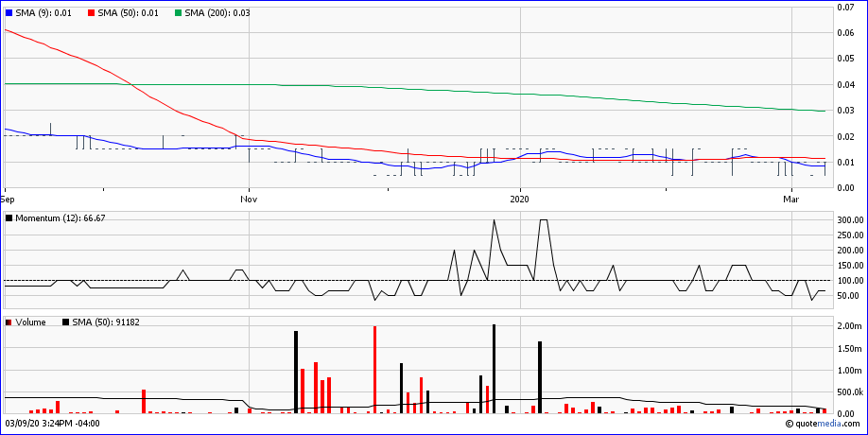Click the black Momentum (12) legend marker
868x435 pixels.
9,218
